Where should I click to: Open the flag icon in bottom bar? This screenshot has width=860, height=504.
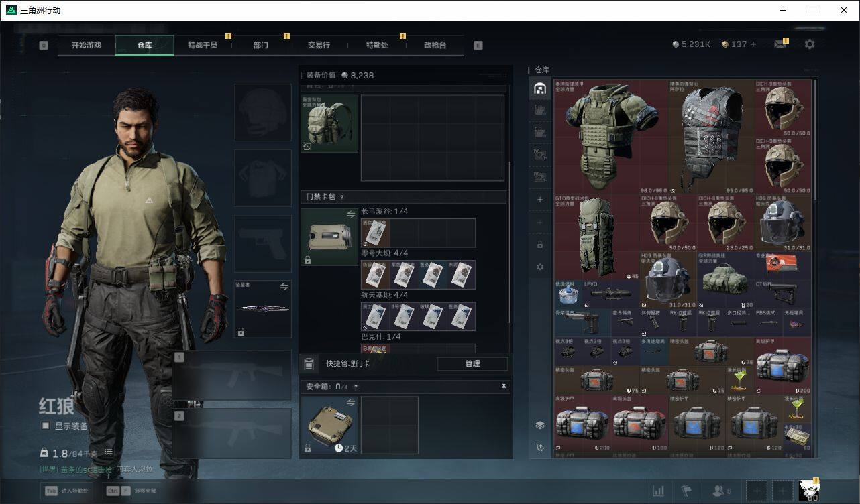[x=686, y=491]
